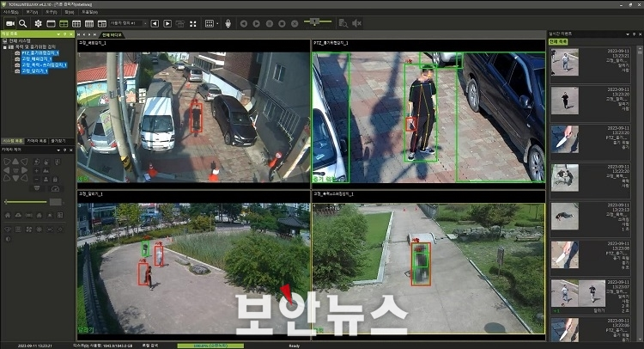Screen dimensions: 644x349
Task: Open the search magnifier tool
Action: (23, 24)
